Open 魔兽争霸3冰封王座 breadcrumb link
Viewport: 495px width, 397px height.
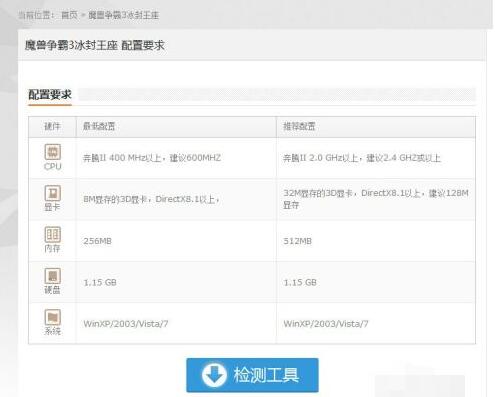coord(123,15)
